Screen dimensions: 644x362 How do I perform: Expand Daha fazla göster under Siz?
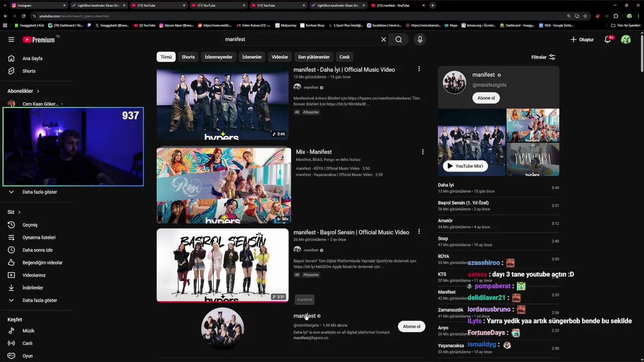tap(39, 300)
